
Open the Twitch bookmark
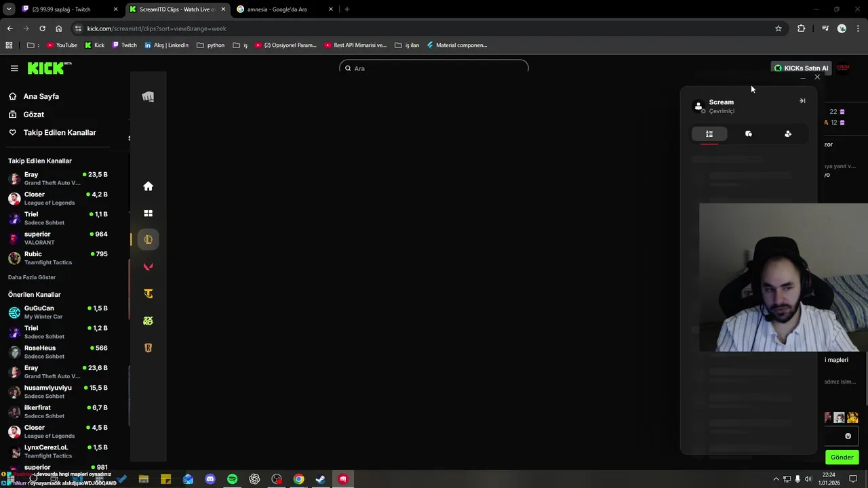[x=125, y=45]
